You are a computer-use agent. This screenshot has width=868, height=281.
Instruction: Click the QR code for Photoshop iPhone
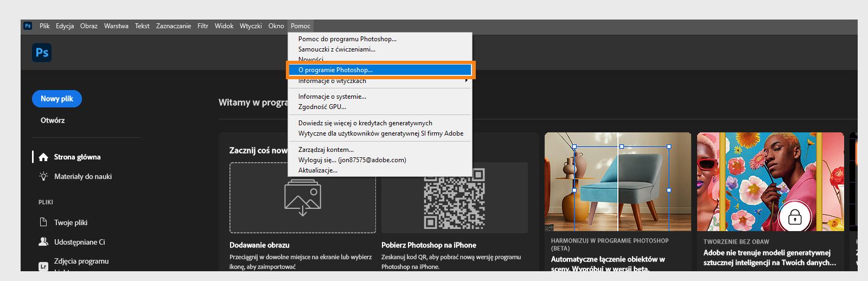[x=454, y=198]
